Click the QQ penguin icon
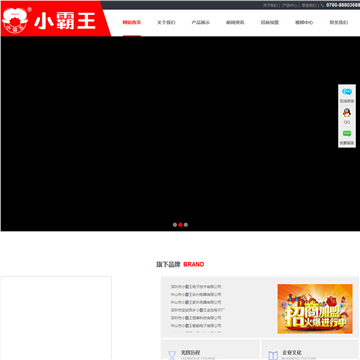The width and height of the screenshot is (360, 360). click(x=347, y=113)
